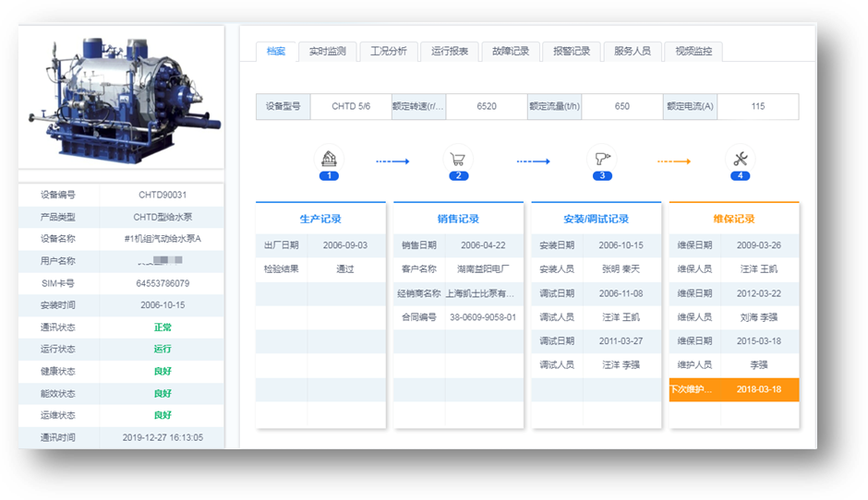Image resolution: width=868 pixels, height=500 pixels.
Task: Select the 运行报表 tab
Action: (450, 52)
